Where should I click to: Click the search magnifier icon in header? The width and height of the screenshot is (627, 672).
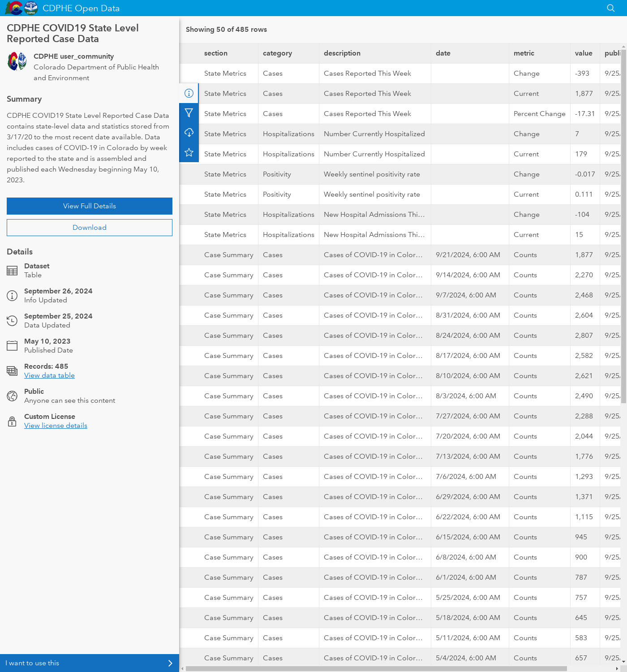[x=610, y=8]
